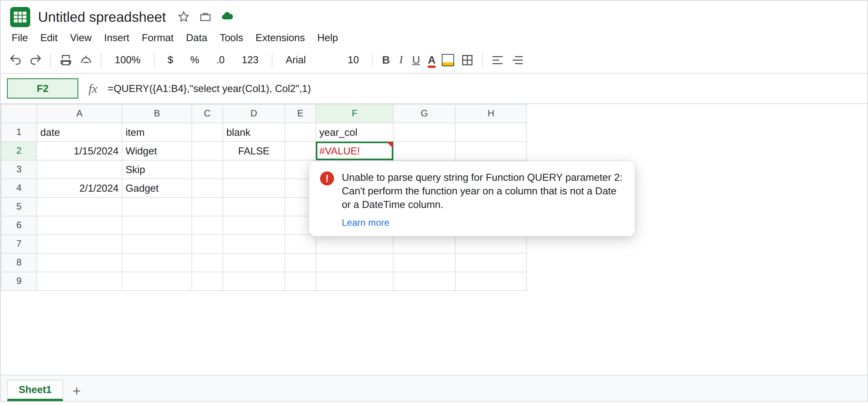The image size is (868, 405).
Task: Open the fill color picker
Action: click(x=448, y=60)
